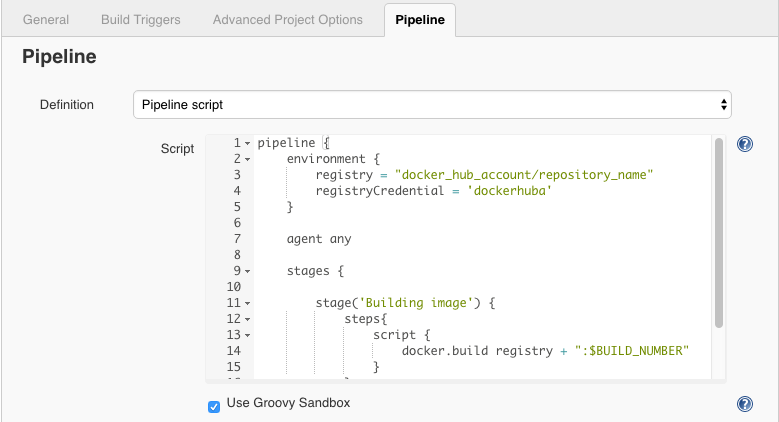Collapse the steps block at line 12
Viewport: 779px width, 422px height.
click(248, 319)
